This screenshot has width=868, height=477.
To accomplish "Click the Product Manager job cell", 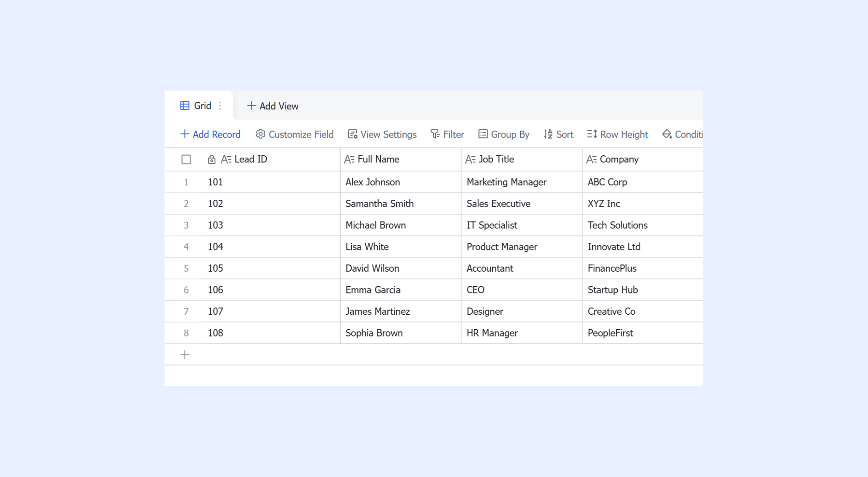I will [522, 247].
